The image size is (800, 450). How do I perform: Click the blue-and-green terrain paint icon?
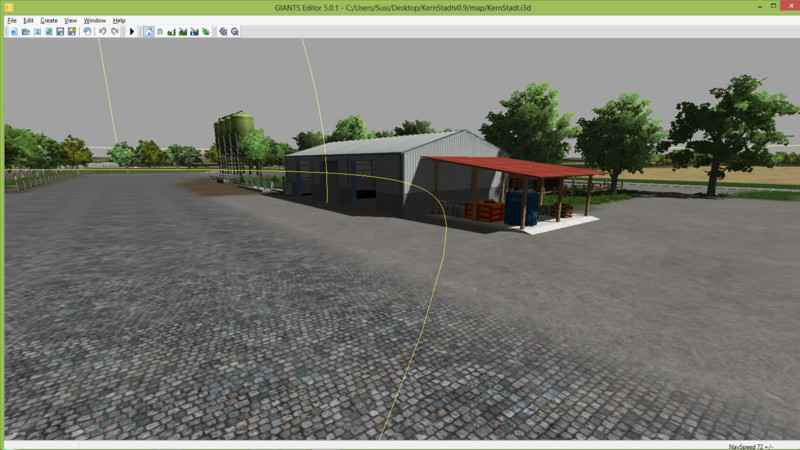tap(194, 31)
